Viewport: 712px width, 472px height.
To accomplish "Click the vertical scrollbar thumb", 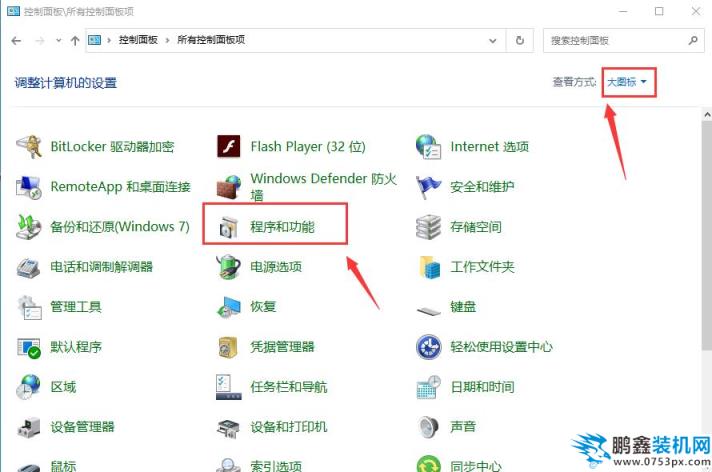I will click(x=707, y=236).
